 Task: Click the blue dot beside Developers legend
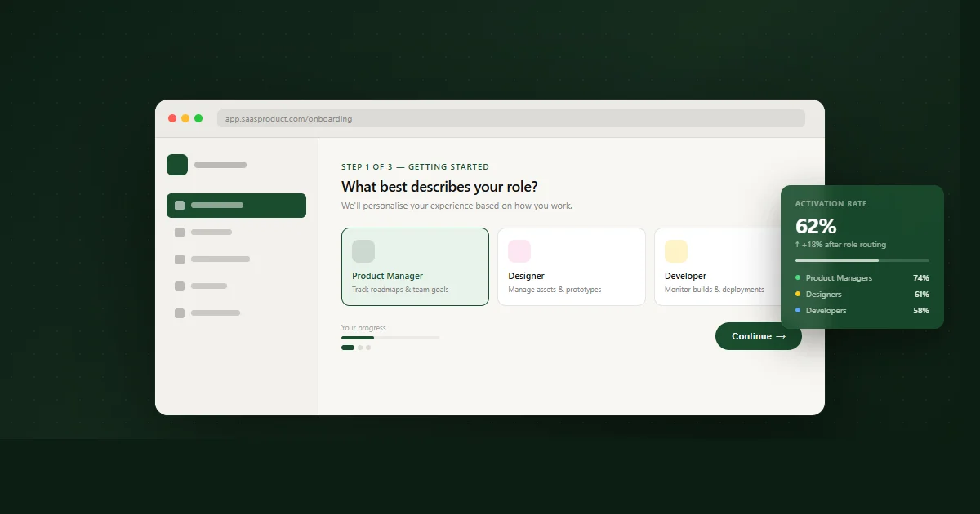(x=798, y=311)
